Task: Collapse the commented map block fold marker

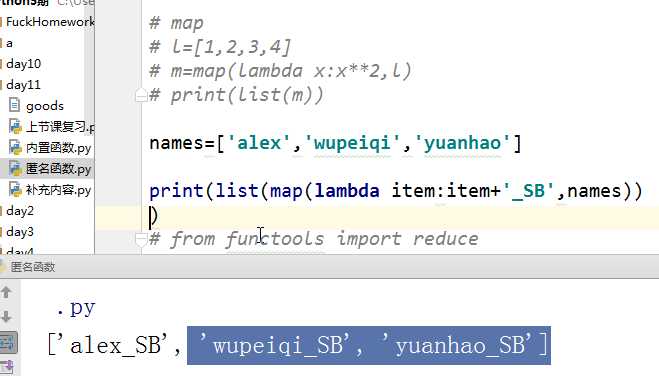Action: pyautogui.click(x=141, y=96)
